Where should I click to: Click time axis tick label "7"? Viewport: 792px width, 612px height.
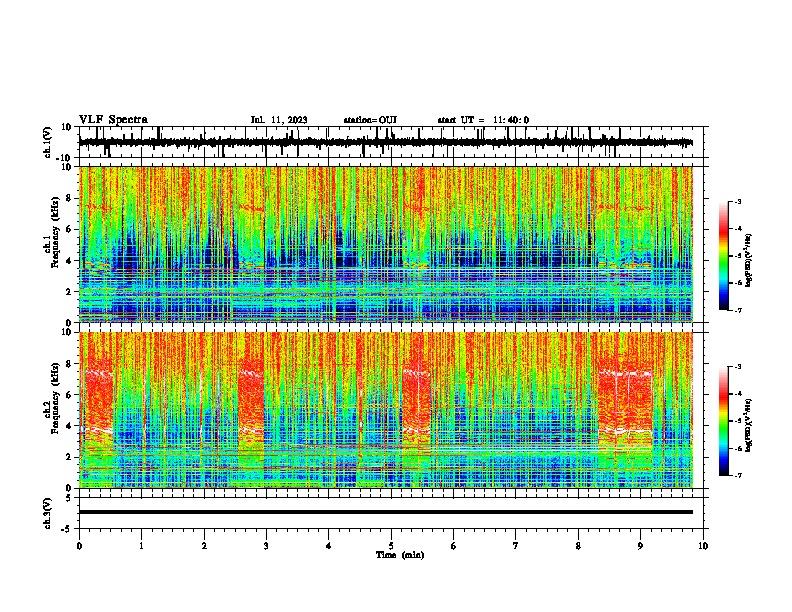tap(516, 546)
